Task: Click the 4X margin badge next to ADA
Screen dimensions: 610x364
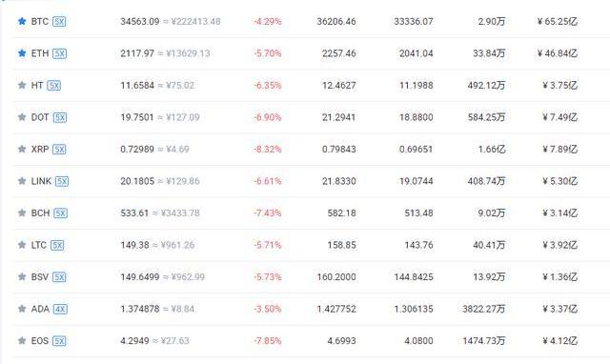Action: coord(60,309)
